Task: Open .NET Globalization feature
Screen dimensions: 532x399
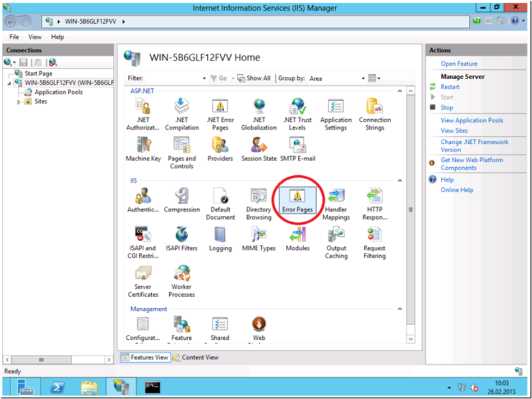Action: tap(259, 114)
